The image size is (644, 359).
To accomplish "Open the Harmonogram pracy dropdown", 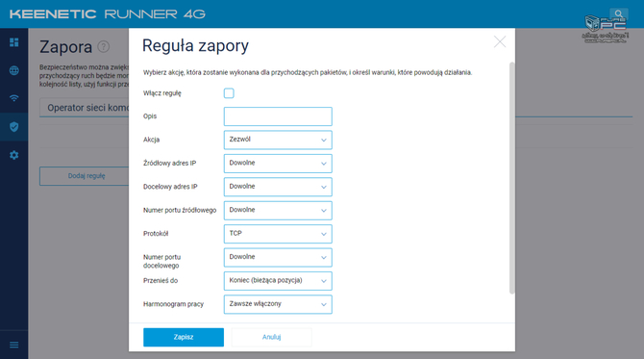I will click(278, 304).
